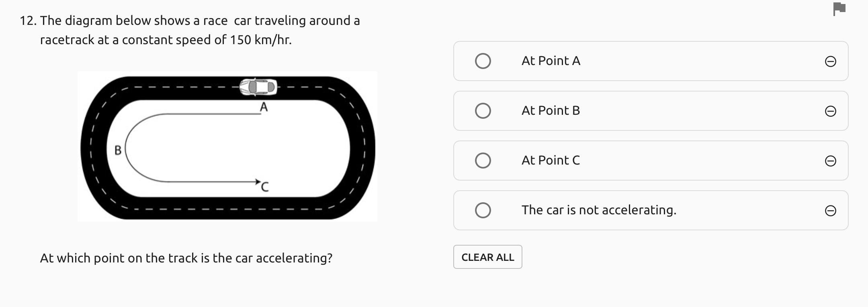868x307 pixels.
Task: Strike out 'At Point C' using its minus icon
Action: (x=830, y=161)
